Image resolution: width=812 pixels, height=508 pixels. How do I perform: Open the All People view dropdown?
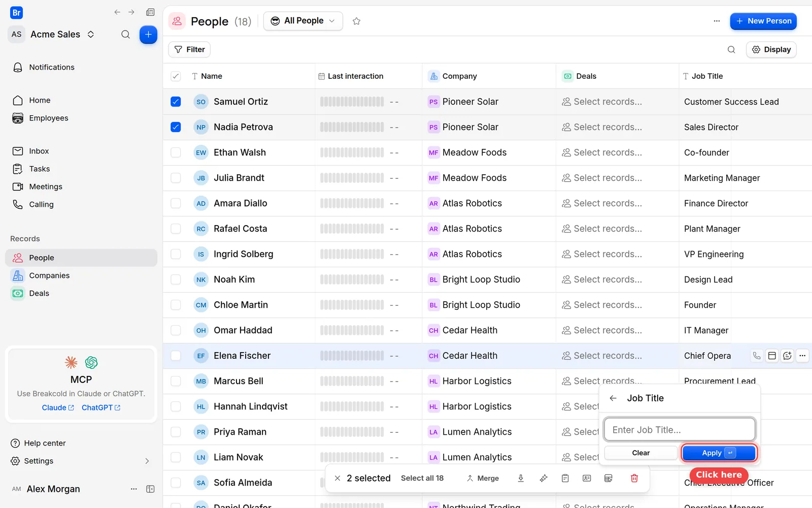coord(303,21)
